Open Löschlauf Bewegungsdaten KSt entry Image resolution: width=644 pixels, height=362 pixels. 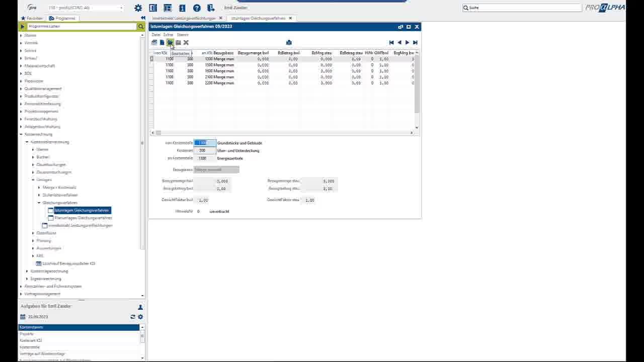pos(69,263)
